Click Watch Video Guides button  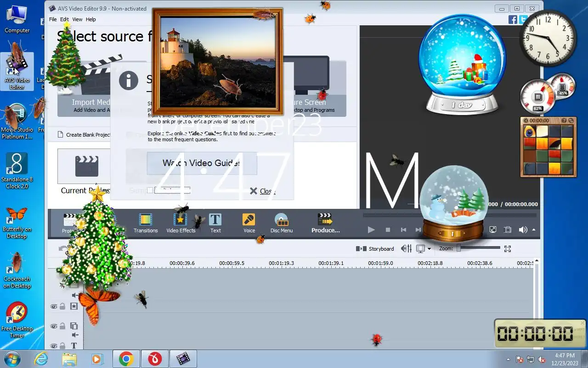[x=202, y=163]
